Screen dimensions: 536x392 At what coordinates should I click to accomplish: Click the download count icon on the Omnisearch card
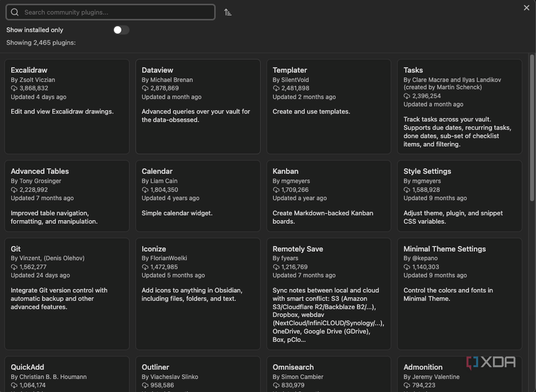274,384
